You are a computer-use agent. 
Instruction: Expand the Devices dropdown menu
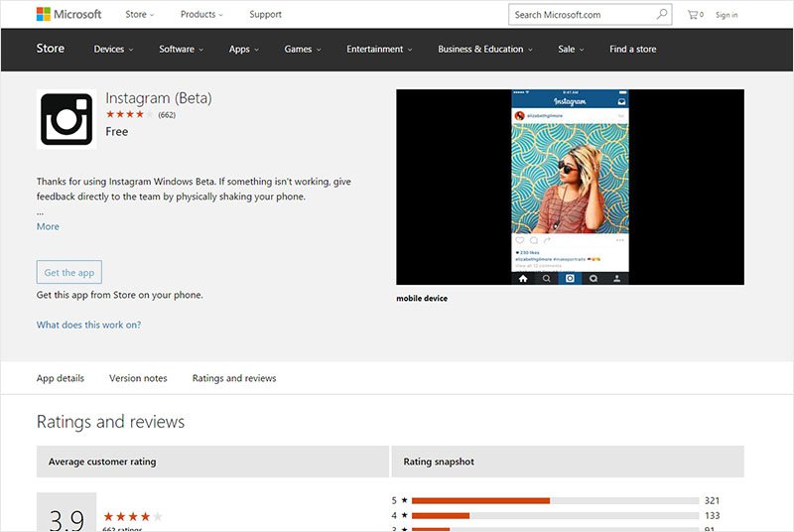click(113, 49)
